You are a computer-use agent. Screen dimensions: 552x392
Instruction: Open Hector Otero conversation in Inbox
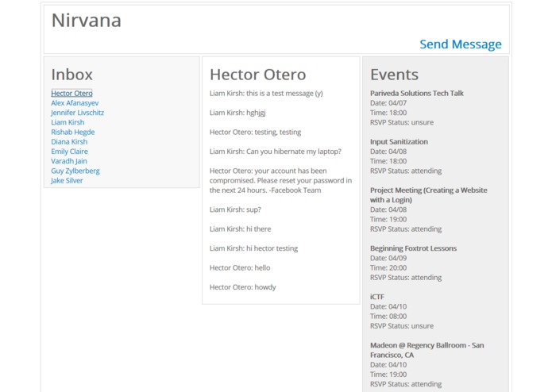(x=71, y=93)
